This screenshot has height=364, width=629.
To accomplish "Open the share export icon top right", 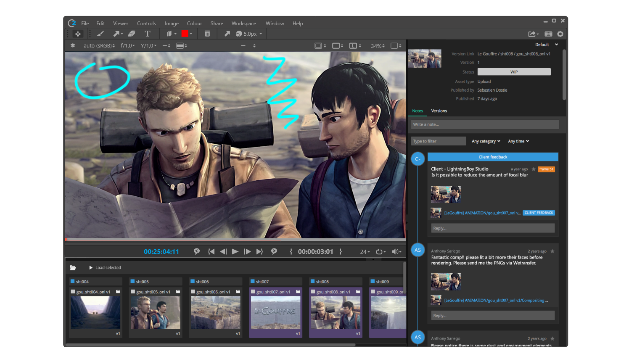I will 532,34.
